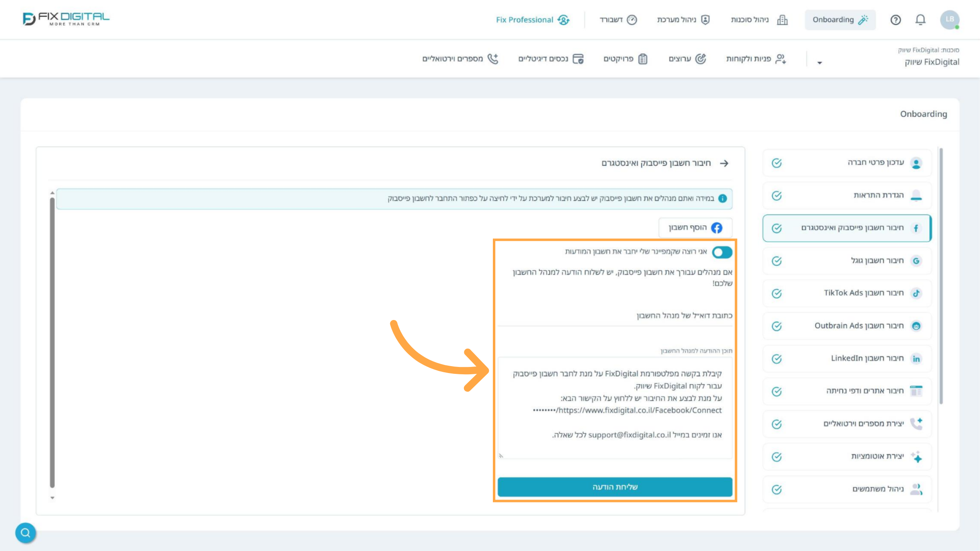The image size is (980, 551).
Task: Open ערוצים tab
Action: (x=687, y=59)
